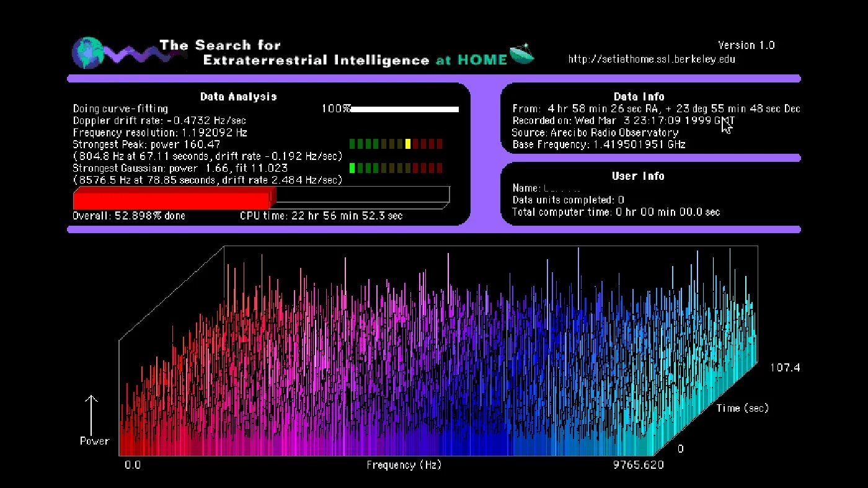Viewport: 868px width, 488px height.
Task: Click the Time (sec) axis label
Action: pos(742,408)
